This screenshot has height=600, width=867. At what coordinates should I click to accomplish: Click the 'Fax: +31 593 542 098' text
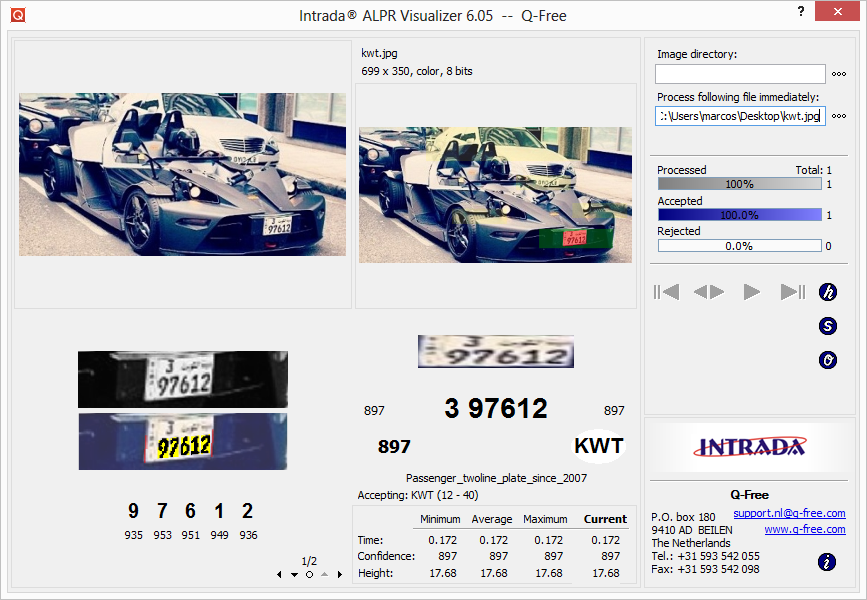(x=706, y=569)
